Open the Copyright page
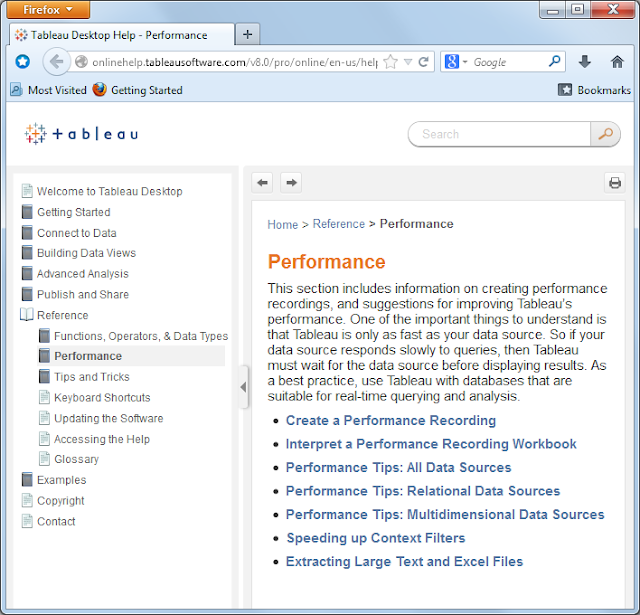 click(x=60, y=501)
